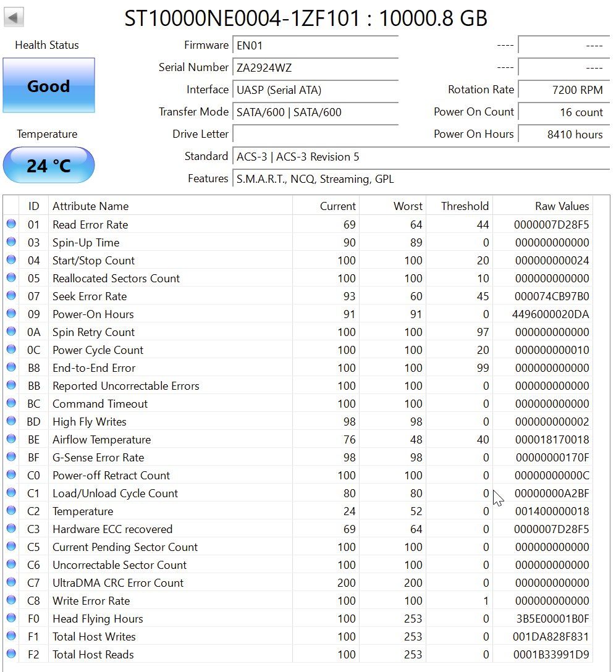Click the status indicator for Temperature attribute
This screenshot has height=672, width=616.
[11, 511]
